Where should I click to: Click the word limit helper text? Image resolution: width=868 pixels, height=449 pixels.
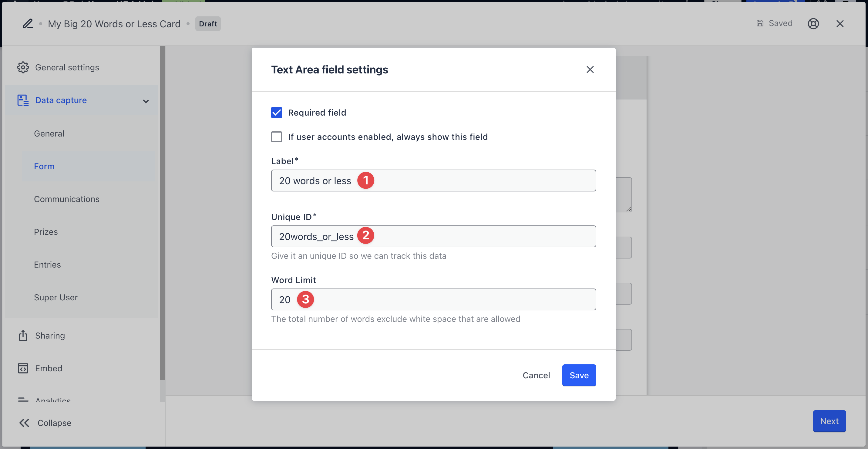click(x=395, y=319)
